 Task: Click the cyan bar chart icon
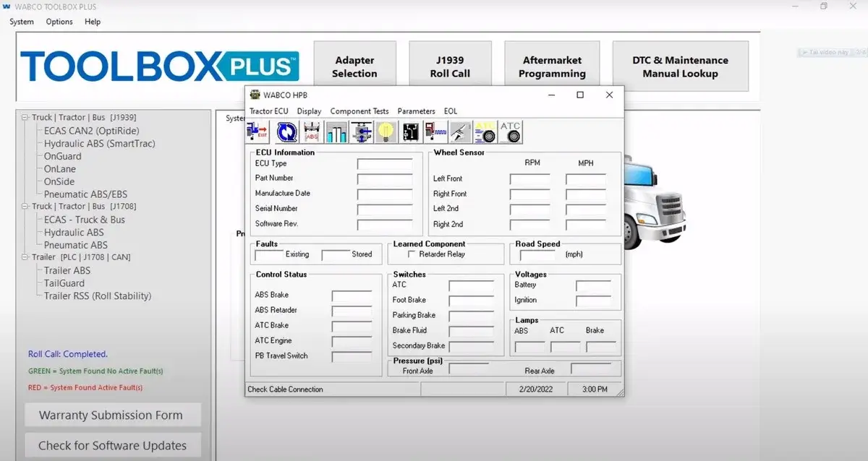tap(337, 132)
